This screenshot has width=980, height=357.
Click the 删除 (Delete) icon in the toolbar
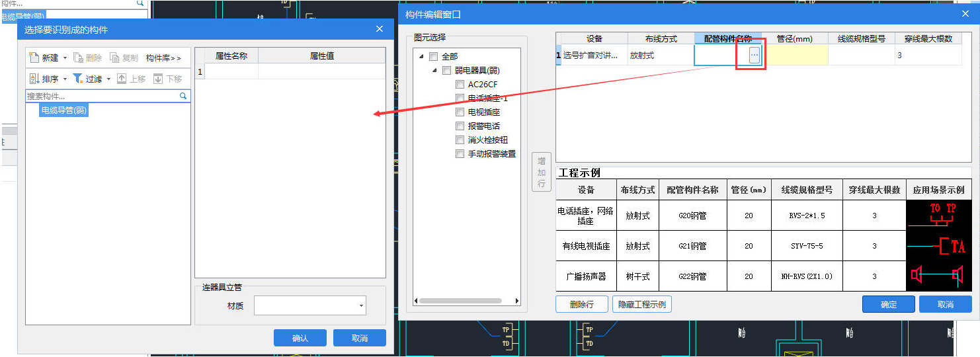(x=79, y=58)
